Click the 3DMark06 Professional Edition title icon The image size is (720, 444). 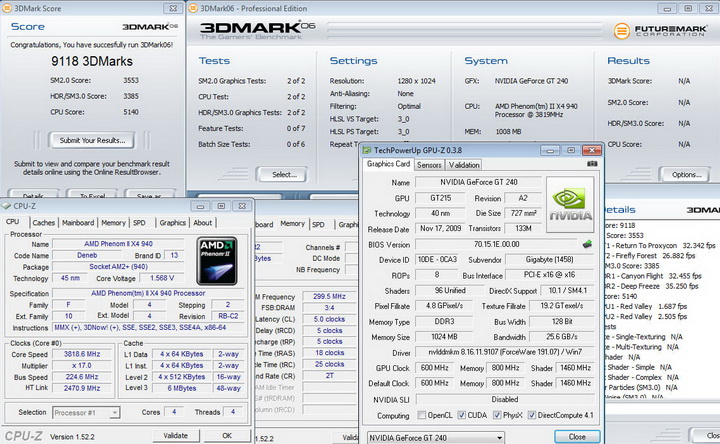[193, 8]
